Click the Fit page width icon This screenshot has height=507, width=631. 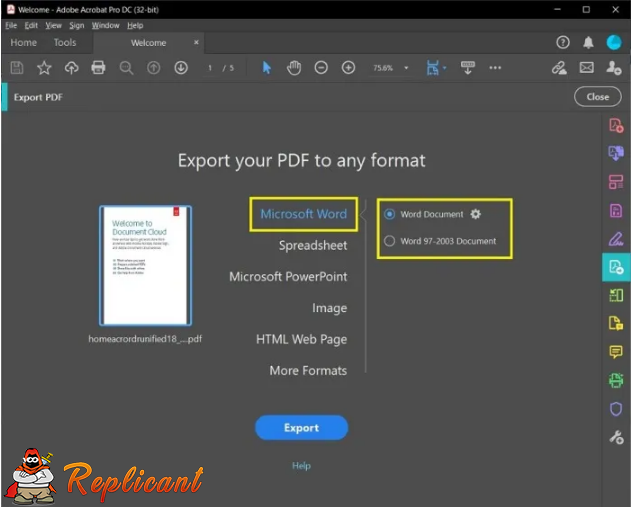[x=432, y=68]
